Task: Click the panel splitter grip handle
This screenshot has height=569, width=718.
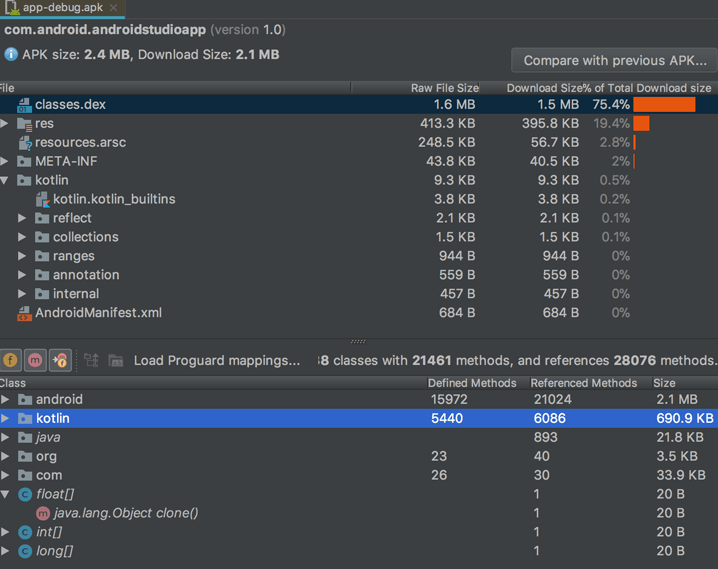Action: [358, 341]
